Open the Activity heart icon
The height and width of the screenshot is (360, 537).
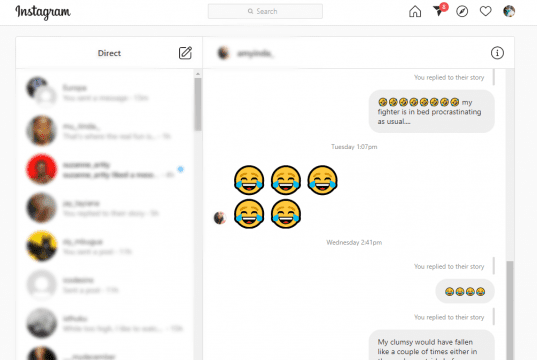[485, 11]
